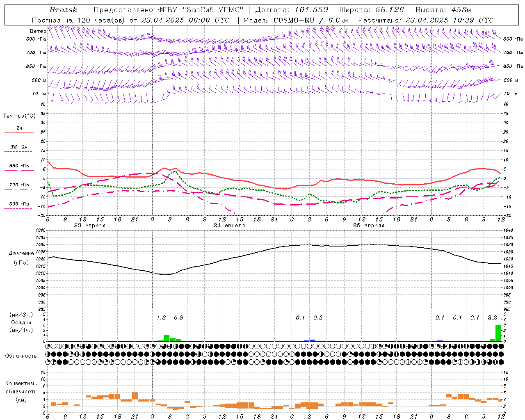
Task: Click the "Ветер" wind panel label
Action: pyautogui.click(x=38, y=31)
